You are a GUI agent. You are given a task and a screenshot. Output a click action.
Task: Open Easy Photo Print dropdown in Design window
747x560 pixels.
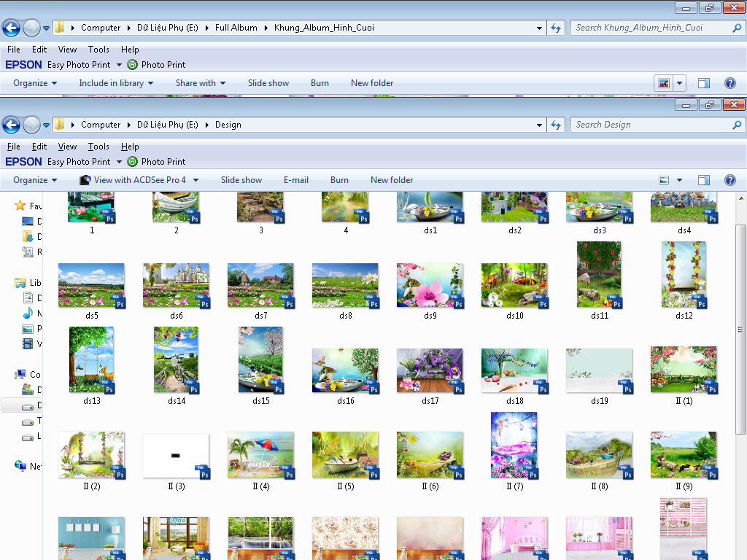click(119, 162)
